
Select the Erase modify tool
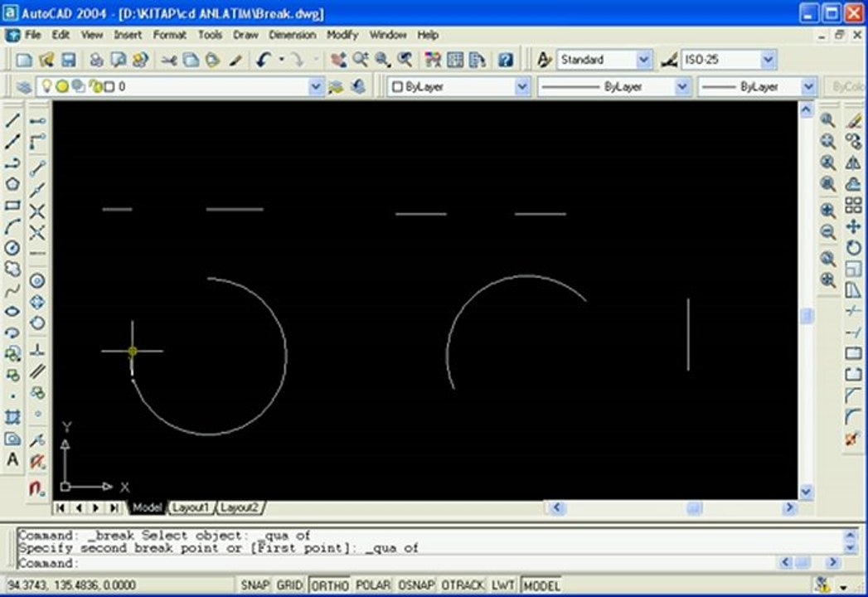click(853, 120)
